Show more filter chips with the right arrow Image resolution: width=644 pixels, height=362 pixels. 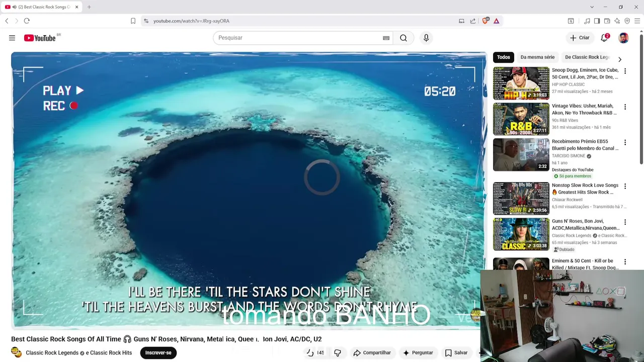[x=620, y=59]
